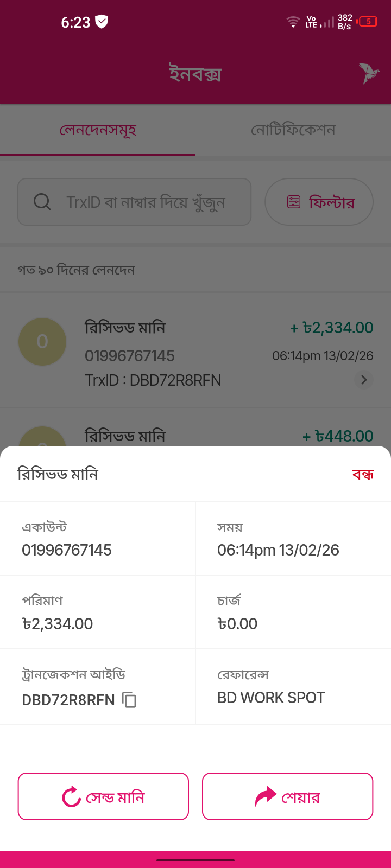Check the Wi-Fi status icon
The width and height of the screenshot is (391, 868).
pos(293,22)
